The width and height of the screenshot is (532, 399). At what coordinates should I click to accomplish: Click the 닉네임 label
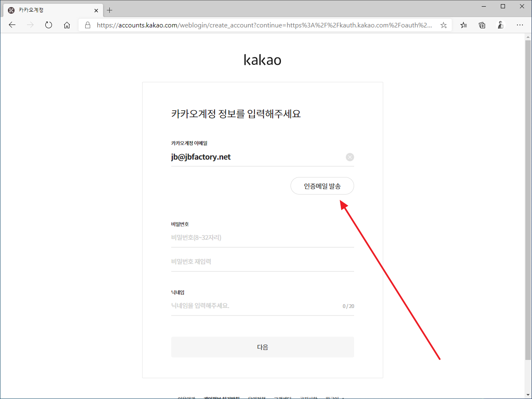click(178, 292)
